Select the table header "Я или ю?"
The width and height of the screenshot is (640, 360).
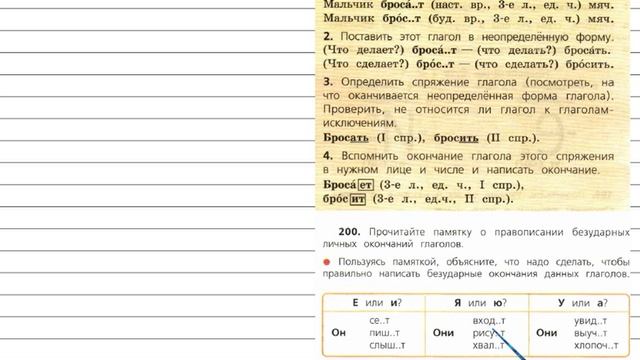tap(480, 303)
